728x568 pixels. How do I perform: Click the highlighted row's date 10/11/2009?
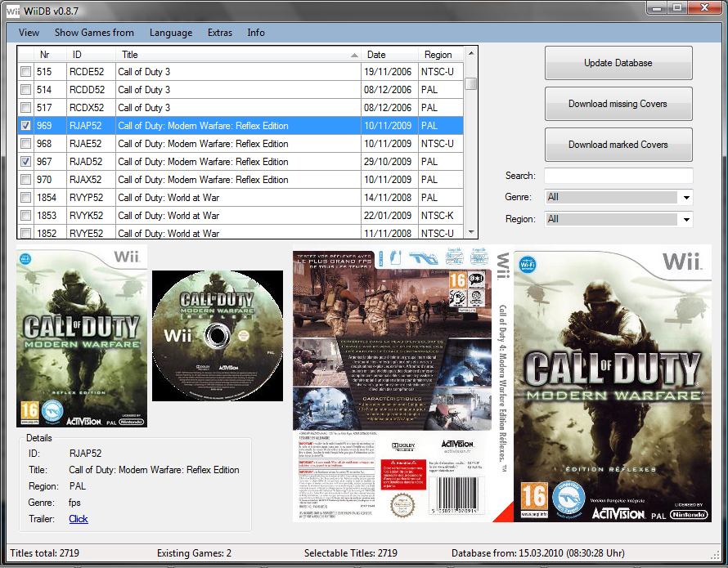pyautogui.click(x=388, y=126)
